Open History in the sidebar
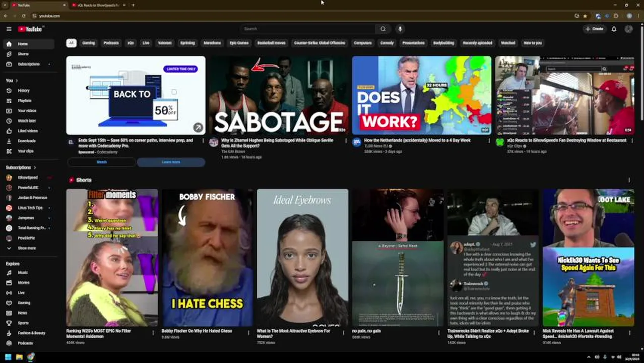 (29, 90)
